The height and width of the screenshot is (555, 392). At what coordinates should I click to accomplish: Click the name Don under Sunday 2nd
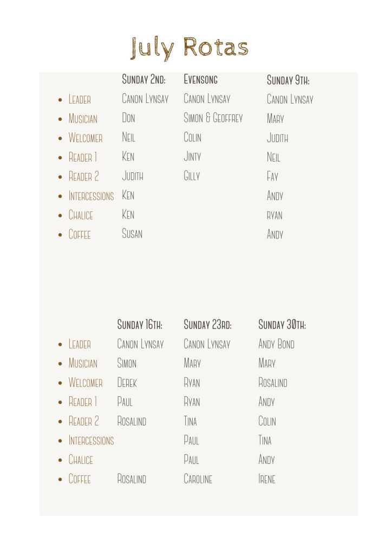coord(128,118)
